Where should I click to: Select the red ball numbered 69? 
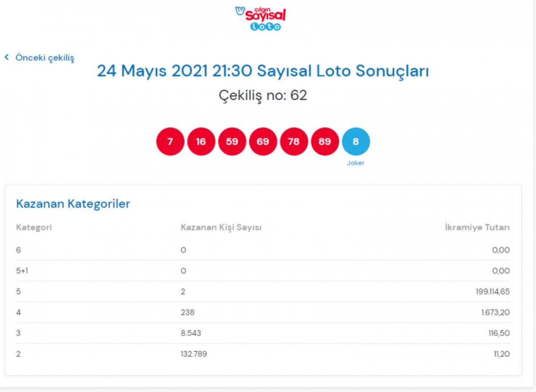tap(263, 142)
